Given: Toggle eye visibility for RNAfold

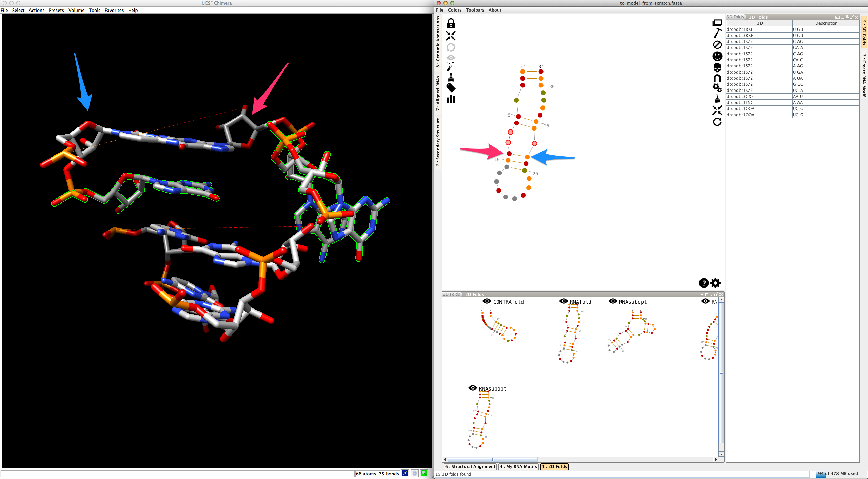Looking at the screenshot, I should pos(564,301).
